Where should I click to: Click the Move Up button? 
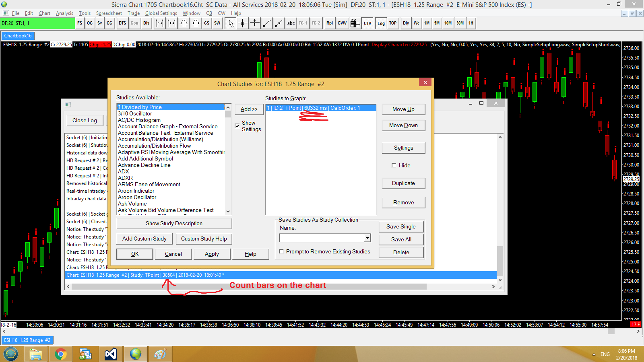(403, 109)
